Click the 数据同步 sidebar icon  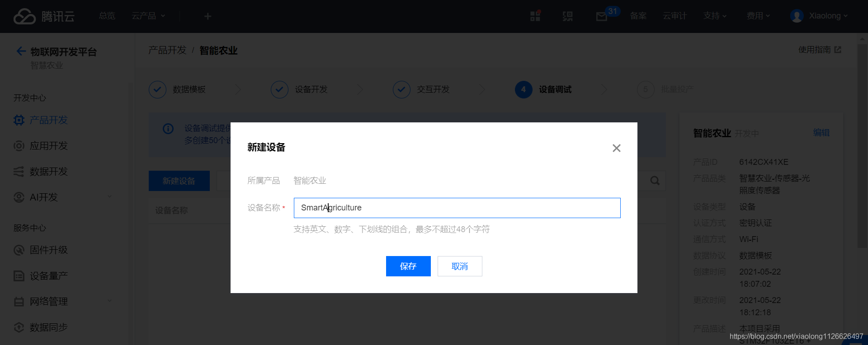pyautogui.click(x=19, y=327)
